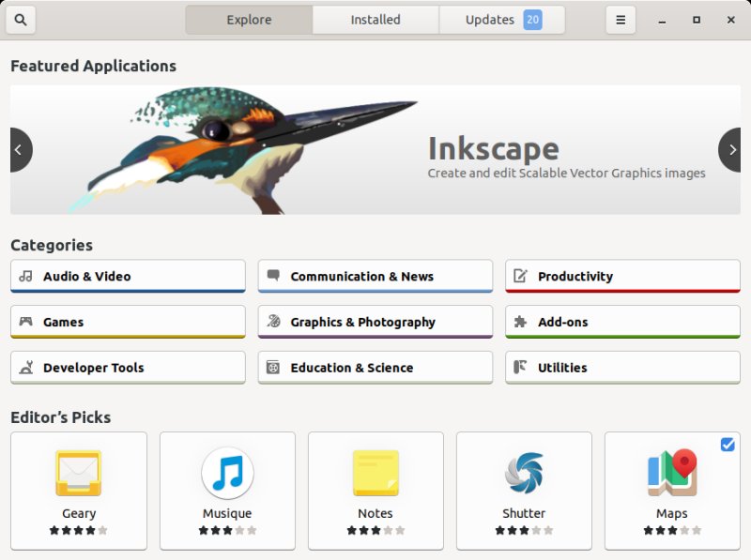Viewport: 751px width, 560px height.
Task: Open the search icon in the header bar
Action: coord(20,19)
